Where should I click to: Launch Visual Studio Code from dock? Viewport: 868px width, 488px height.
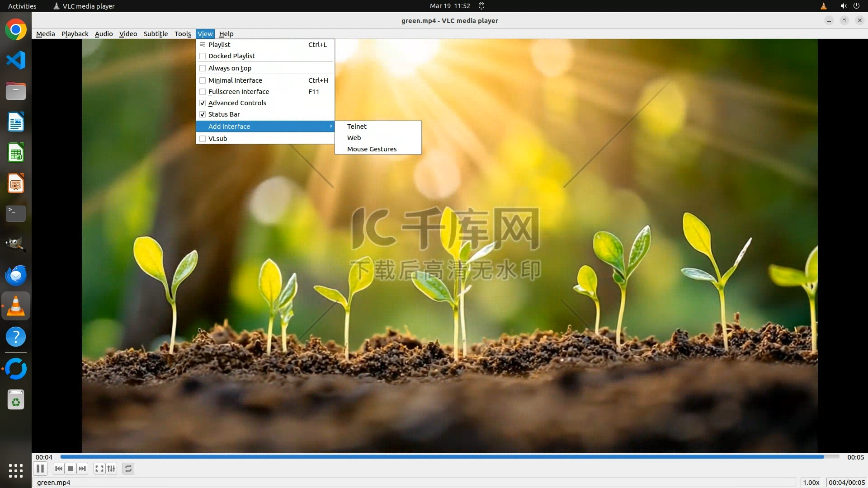[16, 60]
